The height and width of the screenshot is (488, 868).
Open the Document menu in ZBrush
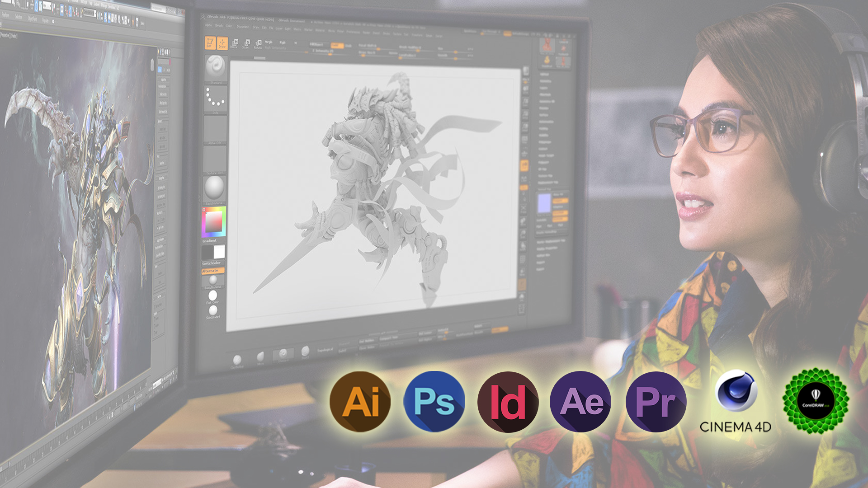coord(243,26)
